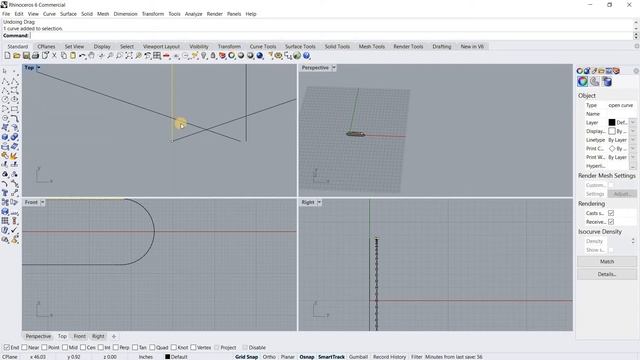Paste with the clipboard icon
The height and width of the screenshot is (360, 640).
73,56
